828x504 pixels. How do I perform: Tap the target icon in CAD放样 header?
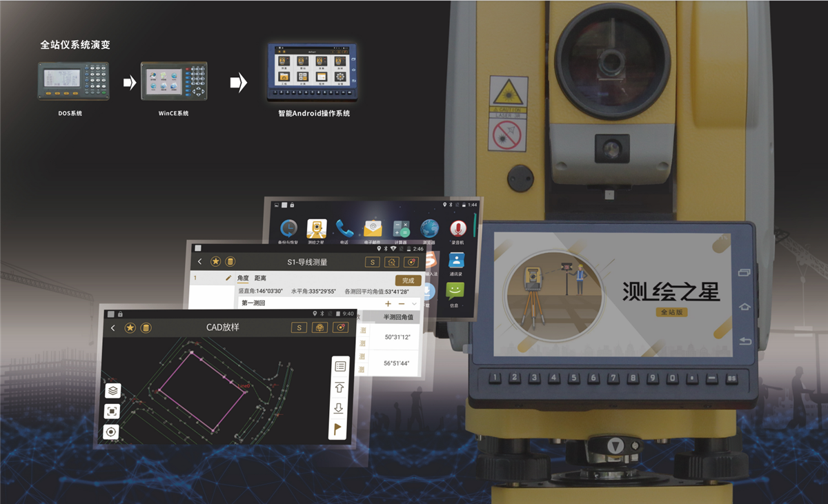pyautogui.click(x=340, y=327)
